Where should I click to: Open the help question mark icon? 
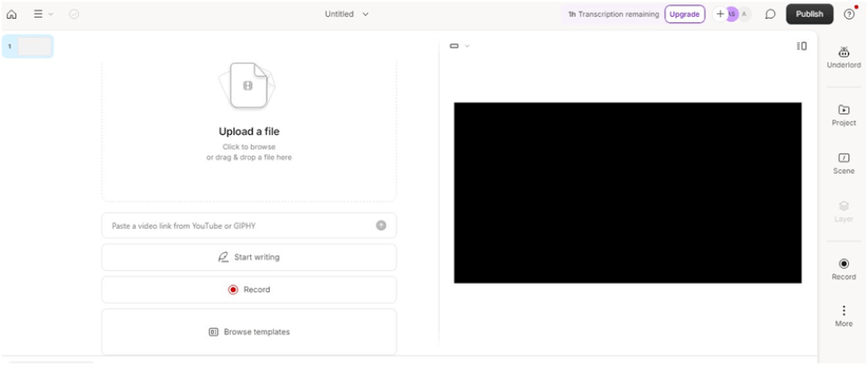[849, 14]
